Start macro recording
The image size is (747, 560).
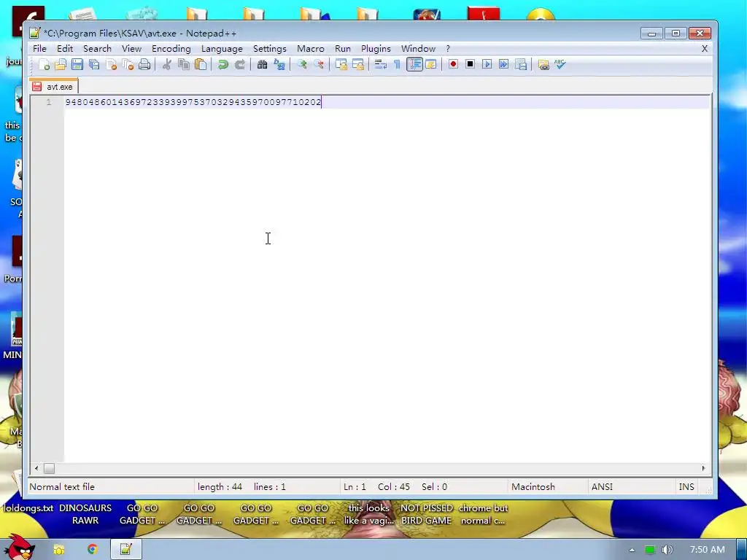[453, 64]
